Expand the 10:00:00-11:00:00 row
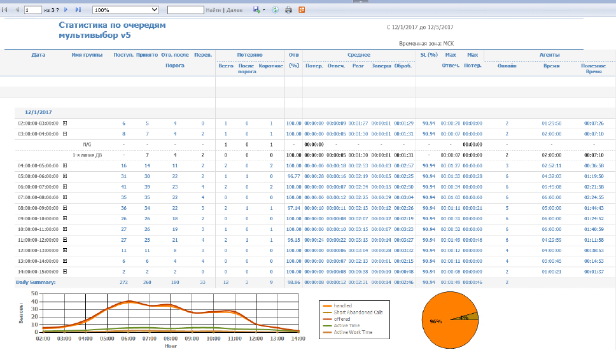Viewport: 616px width, 364px height. tap(65, 229)
